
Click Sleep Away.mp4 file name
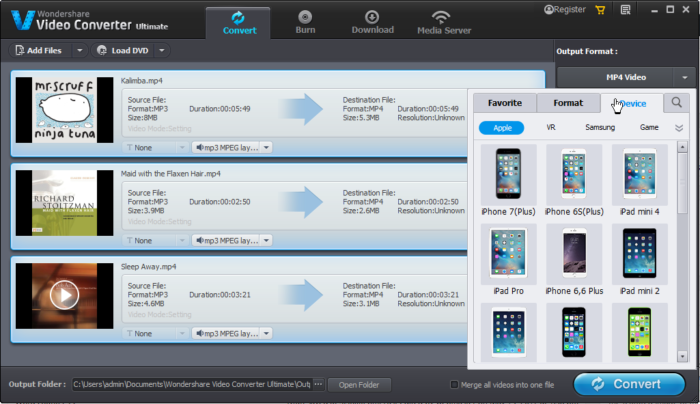click(x=148, y=267)
